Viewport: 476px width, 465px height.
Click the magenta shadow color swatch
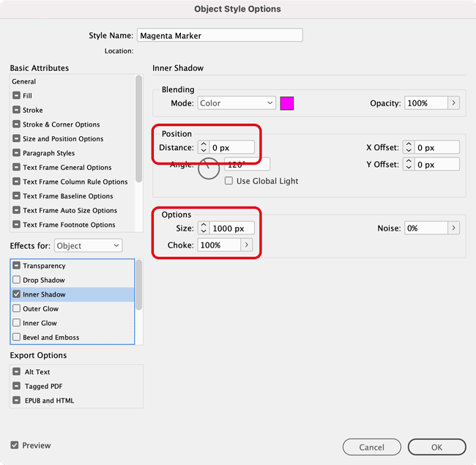click(x=287, y=103)
